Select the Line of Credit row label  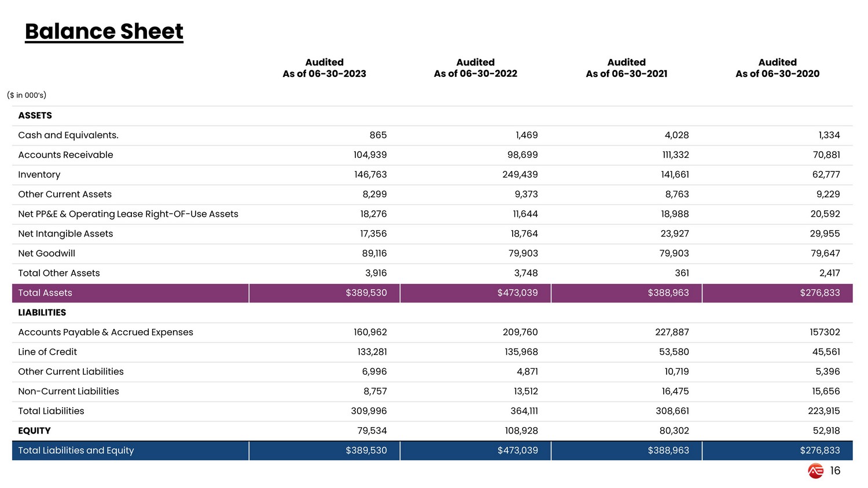click(47, 352)
